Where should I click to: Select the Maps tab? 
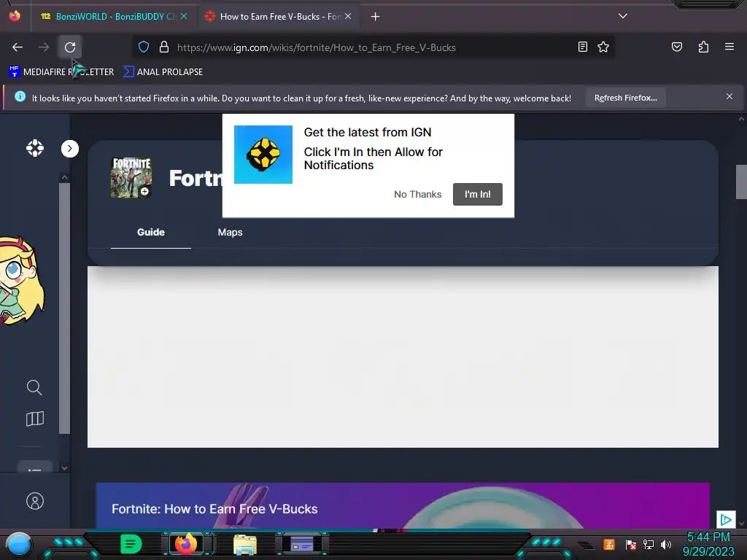tap(230, 233)
